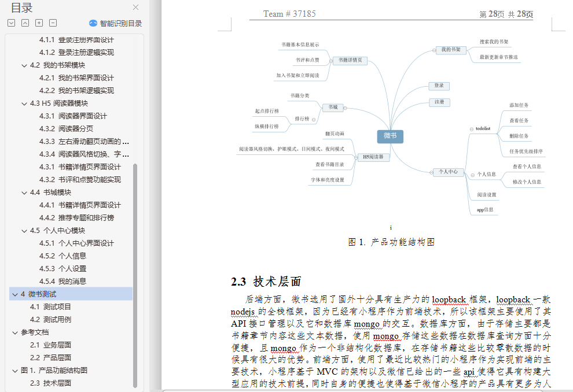
Task: Jump to 4.5.3 个人设置 entry
Action: pyautogui.click(x=63, y=269)
